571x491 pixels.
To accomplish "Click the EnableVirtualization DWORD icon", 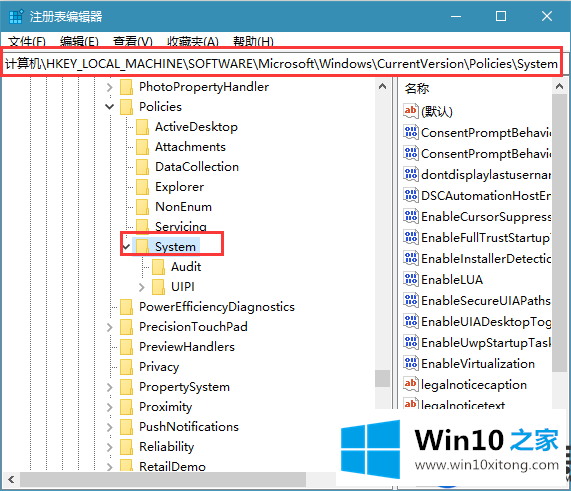I will click(411, 363).
